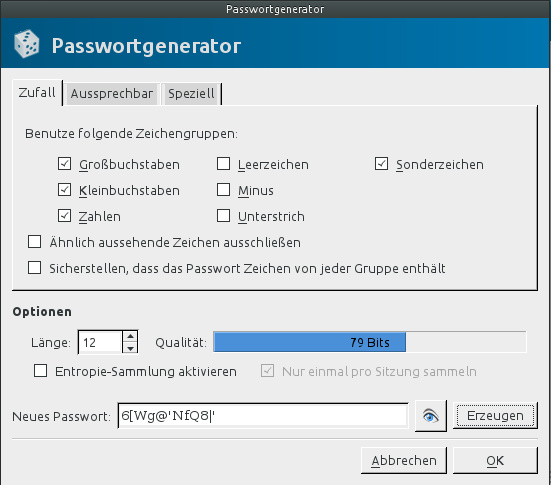
Task: Uncheck the Kleinbuchstaben checkbox
Action: click(x=64, y=190)
